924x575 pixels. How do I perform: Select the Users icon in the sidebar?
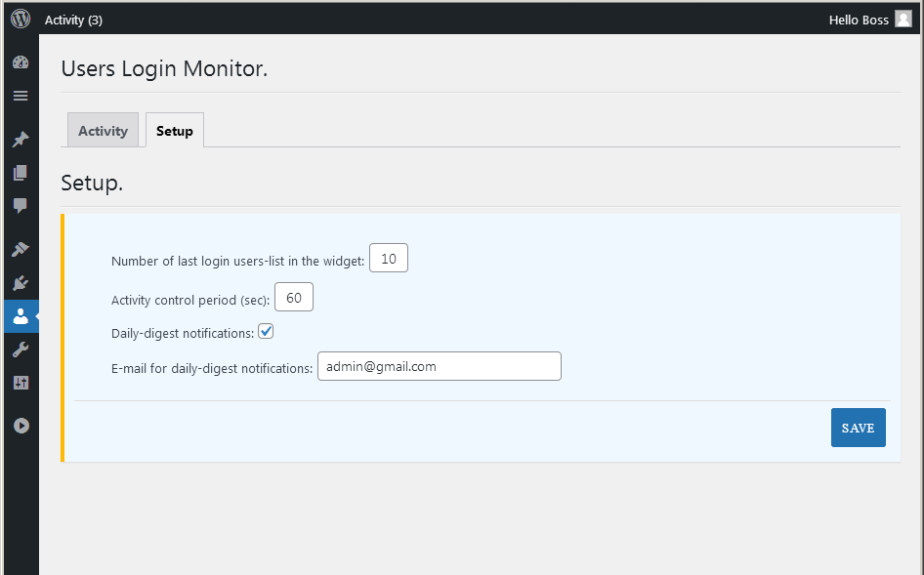(x=21, y=315)
